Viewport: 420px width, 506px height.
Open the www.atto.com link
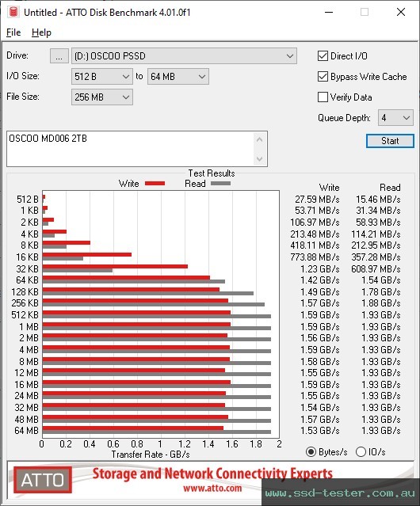coord(212,488)
